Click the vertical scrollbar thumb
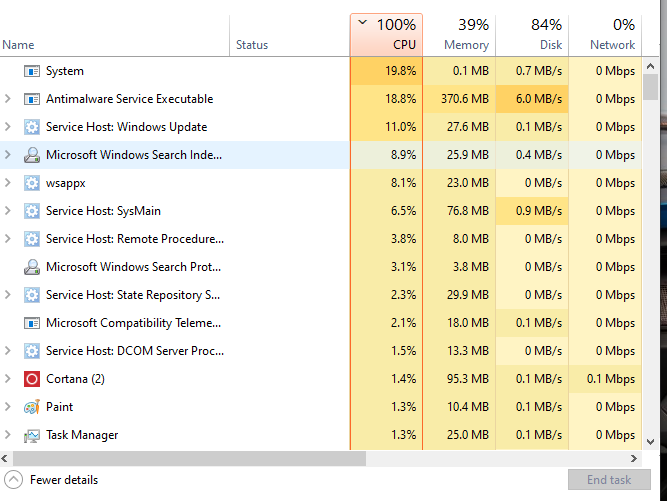This screenshot has width=667, height=501. [x=650, y=87]
